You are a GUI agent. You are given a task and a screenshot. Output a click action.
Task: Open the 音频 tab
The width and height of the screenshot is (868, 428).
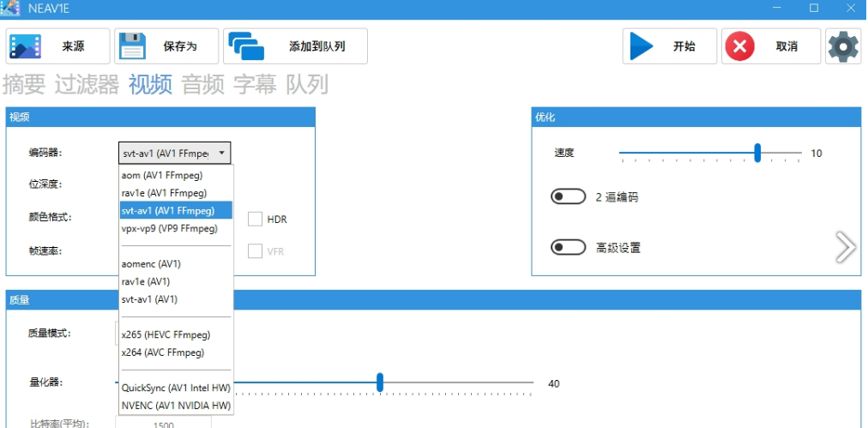pyautogui.click(x=203, y=84)
